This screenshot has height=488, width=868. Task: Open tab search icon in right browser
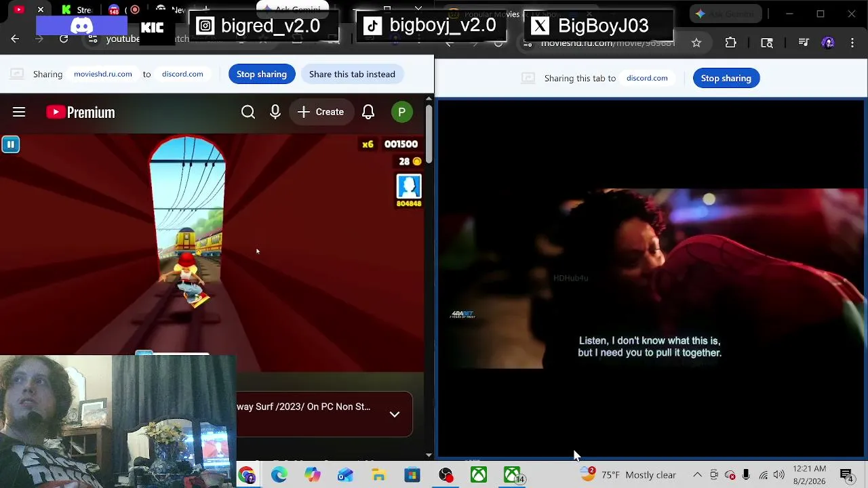pyautogui.click(x=767, y=43)
